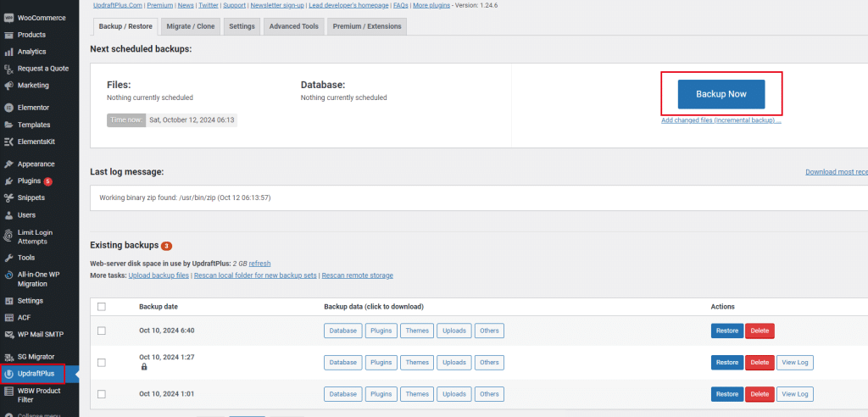Restore the Oct 10, 2024 6:40 backup
This screenshot has height=417, width=868.
[x=726, y=331]
